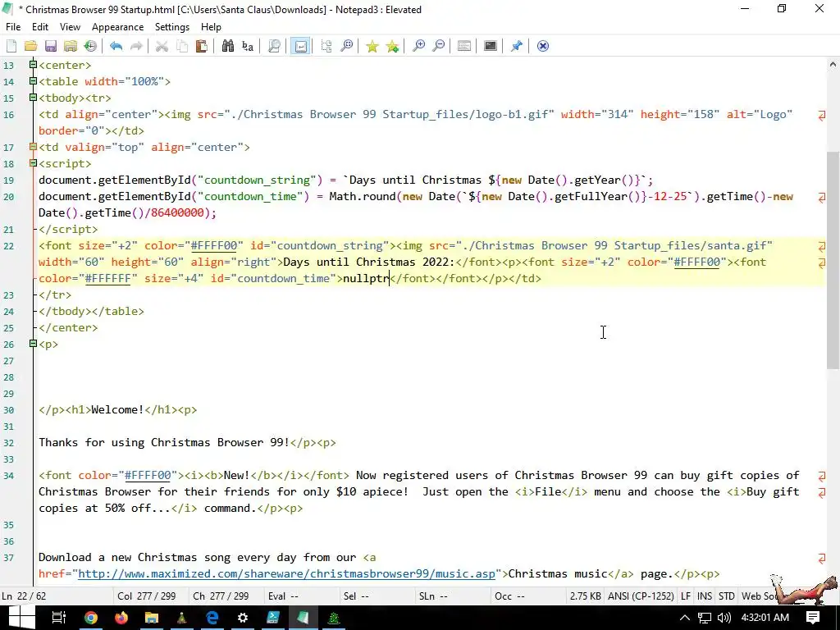
Task: Collapse the tbody fold on line 15
Action: click(33, 98)
